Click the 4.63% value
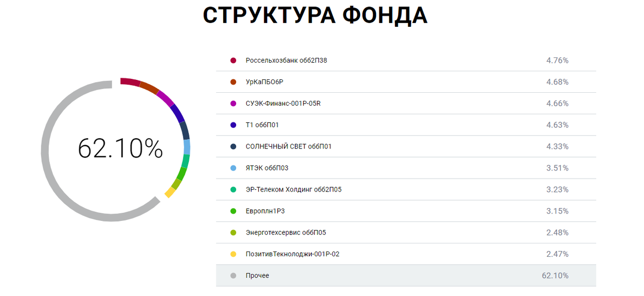Screen dimensions: 644x296 557,125
